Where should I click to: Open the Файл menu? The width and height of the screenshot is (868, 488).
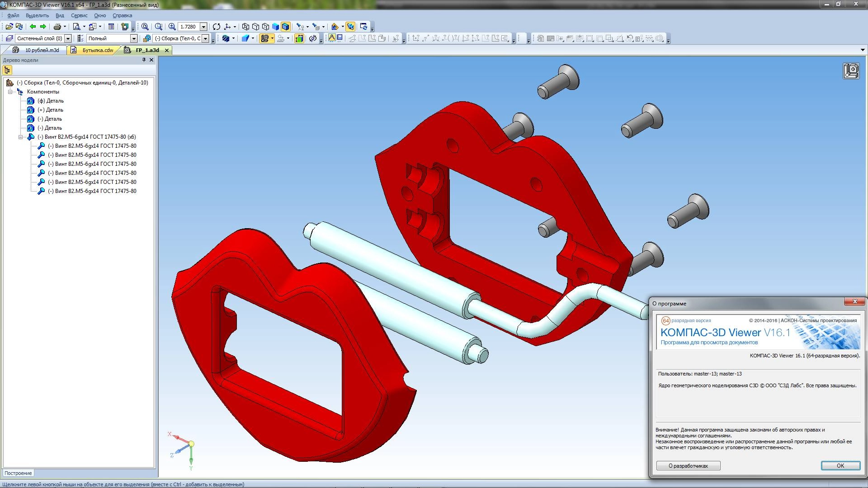click(13, 15)
